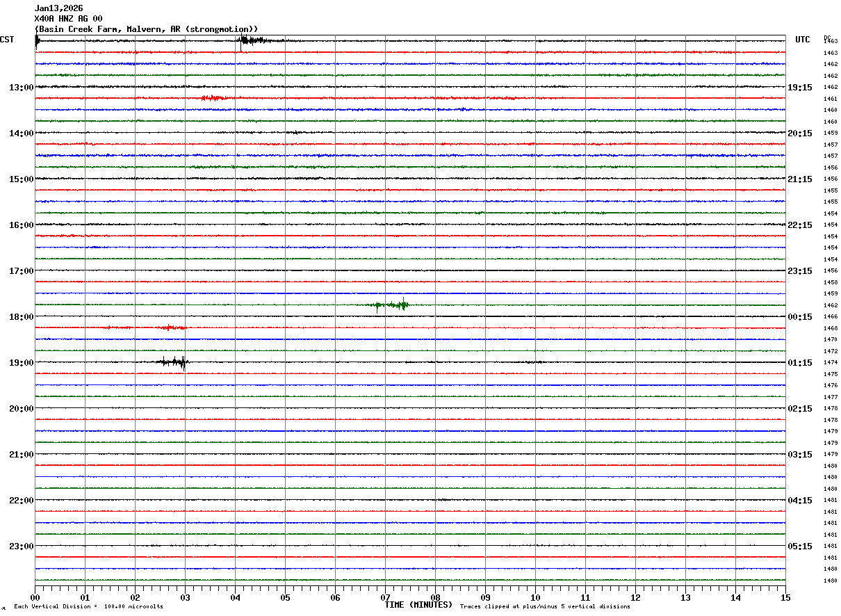
Task: Click the 23:15 UTC time label
Action: click(x=800, y=271)
